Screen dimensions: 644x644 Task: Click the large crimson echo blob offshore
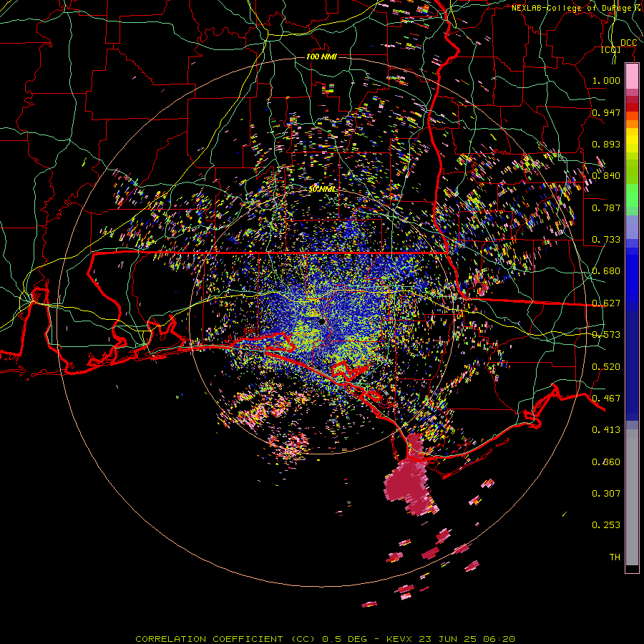click(411, 482)
